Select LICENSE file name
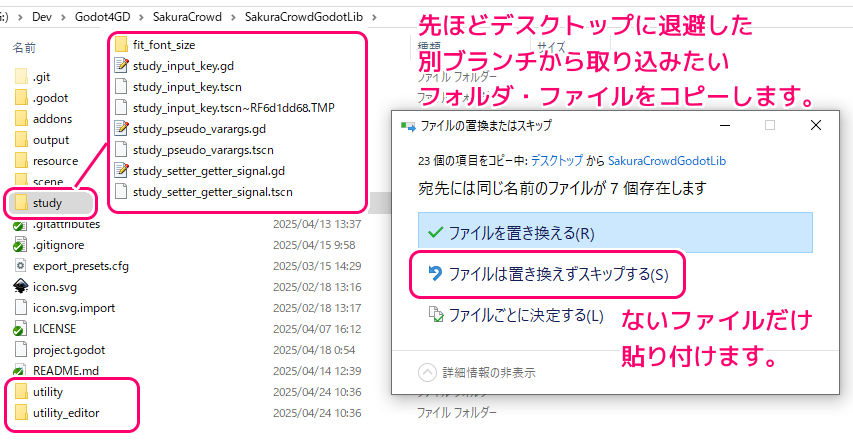The height and width of the screenshot is (442, 853). tap(54, 329)
